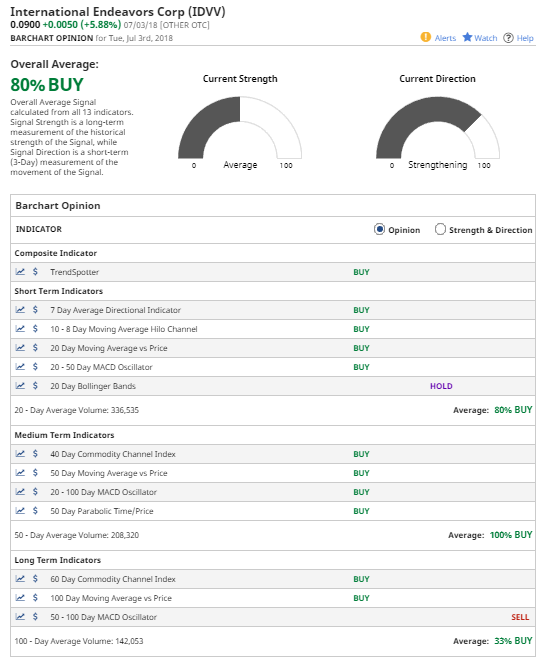Select the Opinion radio button
Image resolution: width=544 pixels, height=665 pixels.
pos(379,229)
